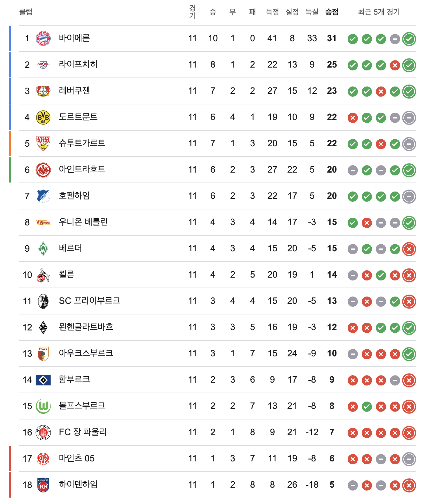Open the 레버쿠젠 team page

[74, 91]
